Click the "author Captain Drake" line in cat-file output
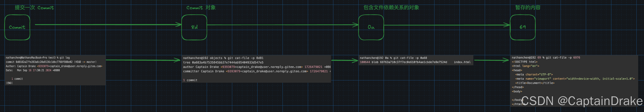The width and height of the screenshot is (644, 112). 257,67
